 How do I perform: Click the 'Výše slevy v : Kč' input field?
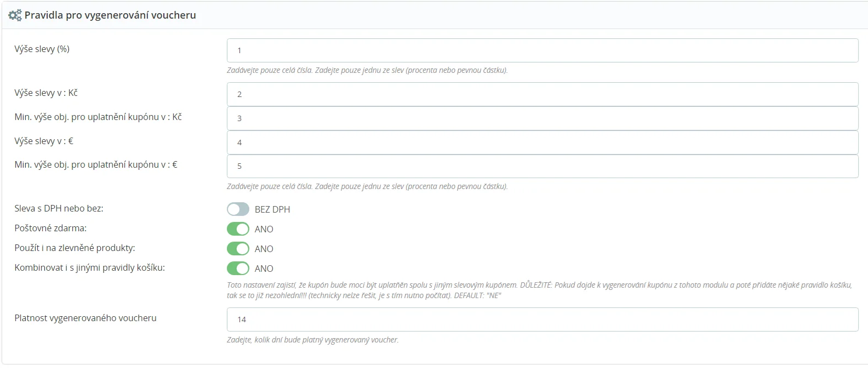click(x=542, y=94)
